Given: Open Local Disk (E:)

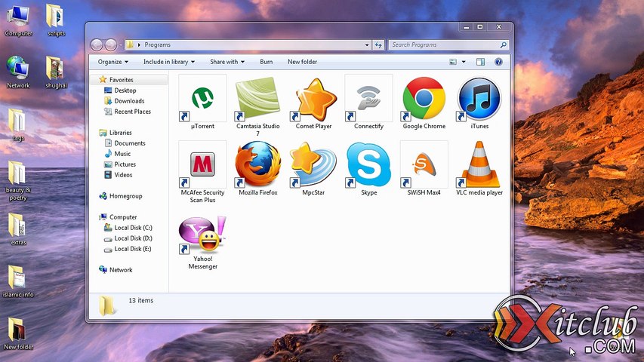Looking at the screenshot, I should pos(133,249).
